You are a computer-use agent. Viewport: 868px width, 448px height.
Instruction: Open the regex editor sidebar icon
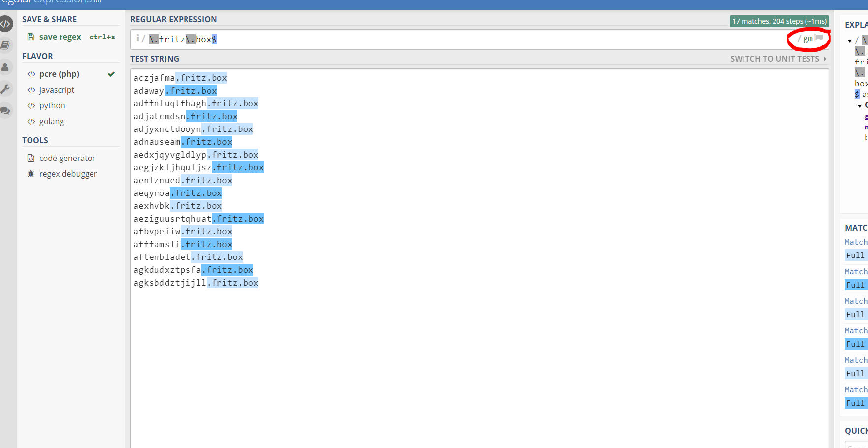(x=5, y=24)
